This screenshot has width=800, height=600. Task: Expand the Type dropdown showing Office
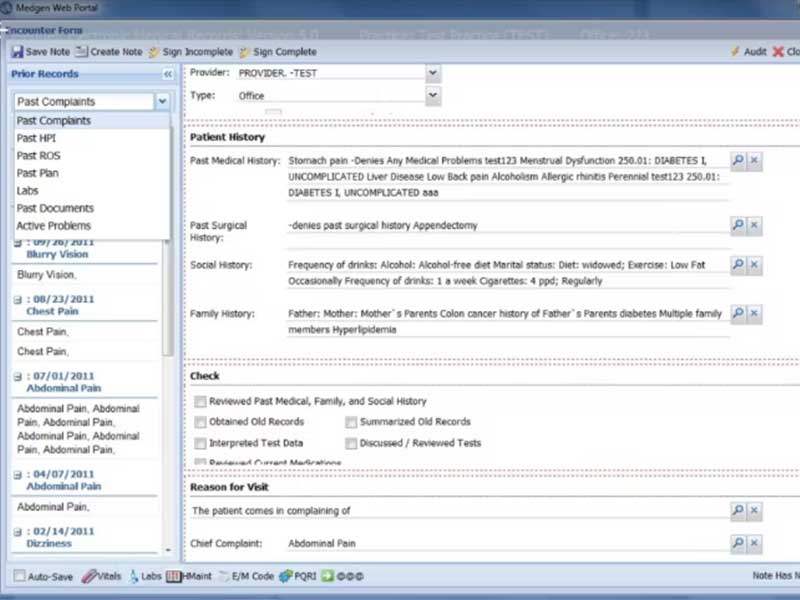432,96
